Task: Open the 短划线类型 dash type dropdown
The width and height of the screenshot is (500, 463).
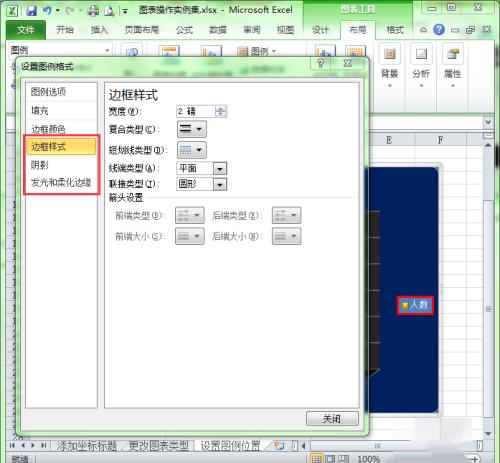Action: (191, 150)
